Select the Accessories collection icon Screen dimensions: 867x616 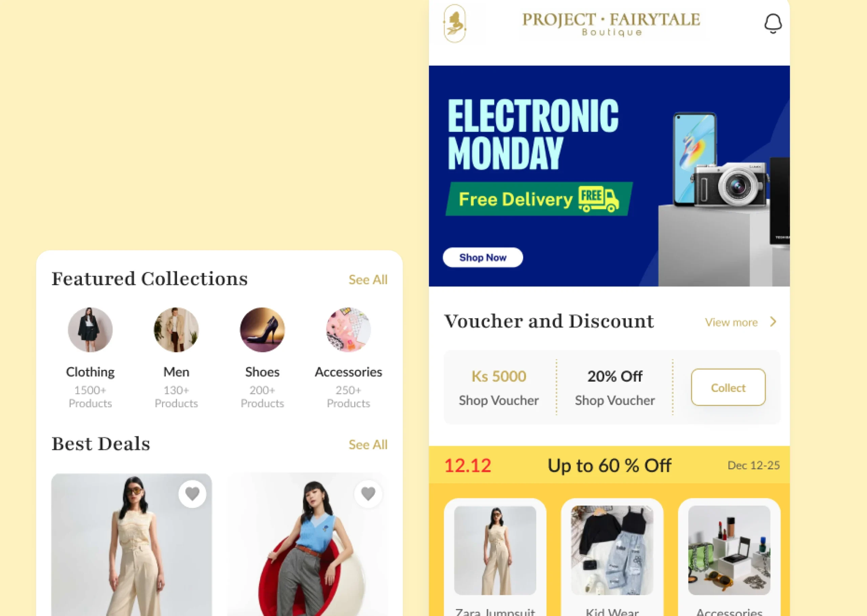point(348,330)
